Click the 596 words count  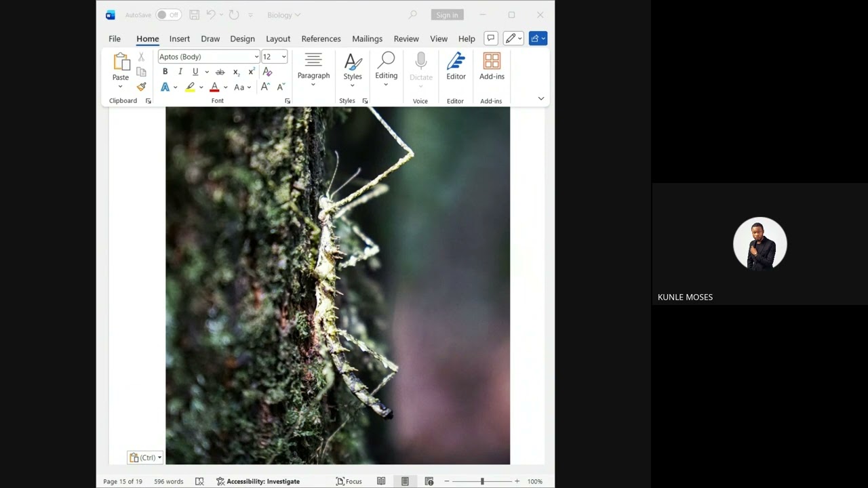(169, 481)
